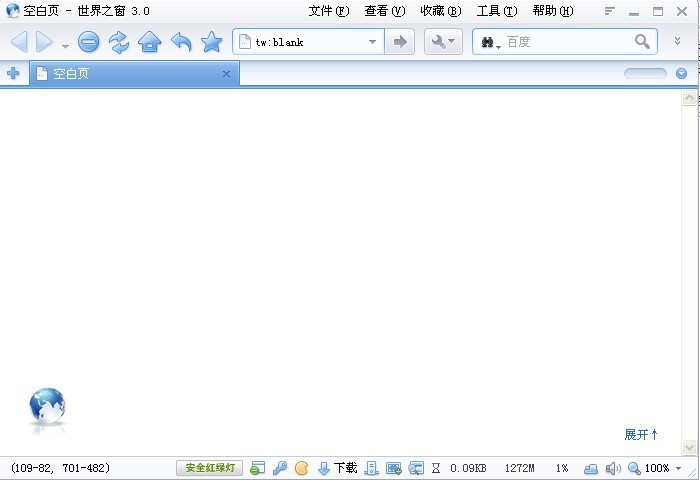Click the 100% zoom magnifier
Viewport: 700px width, 480px height.
pos(634,468)
